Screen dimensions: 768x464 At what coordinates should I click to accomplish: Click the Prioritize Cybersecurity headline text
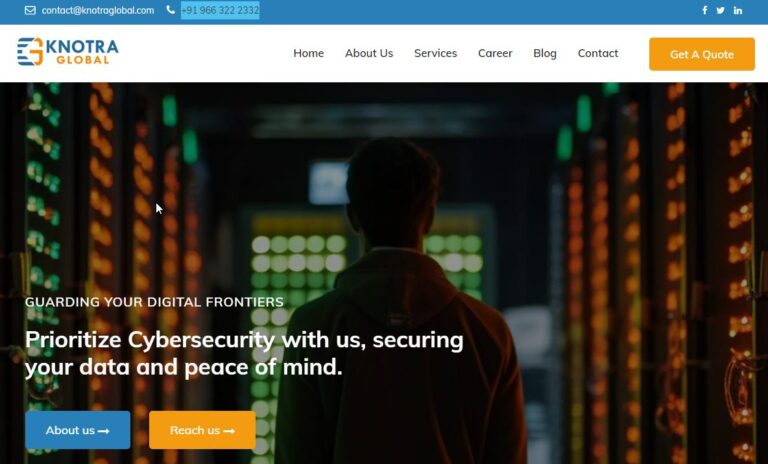[244, 353]
